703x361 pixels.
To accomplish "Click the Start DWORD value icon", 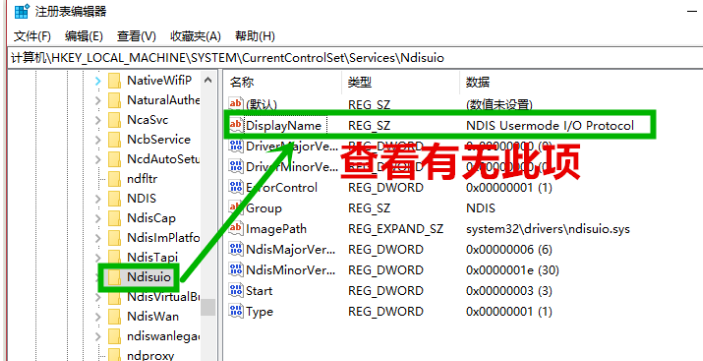I will (x=235, y=291).
